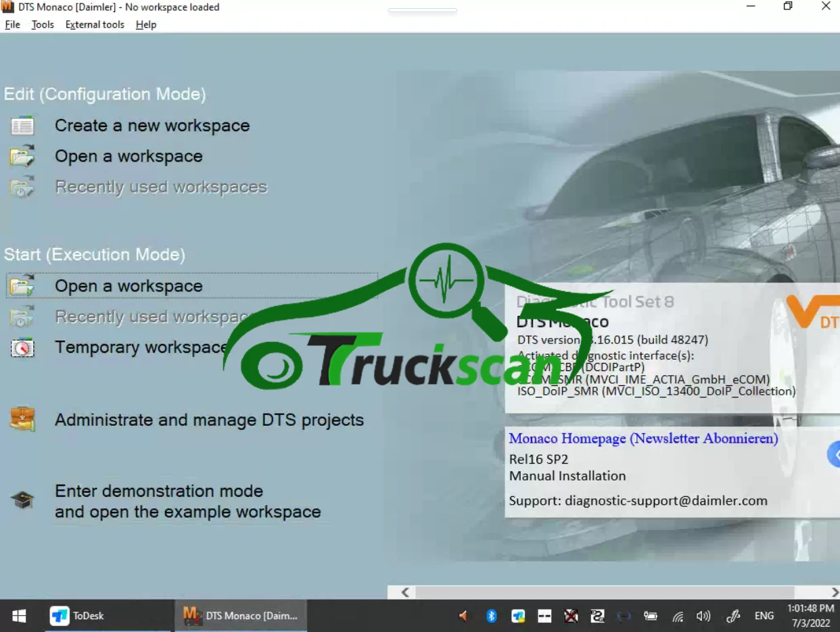Viewport: 840px width, 632px height.
Task: Click the Edit (Configuration Mode) heading
Action: 105,94
